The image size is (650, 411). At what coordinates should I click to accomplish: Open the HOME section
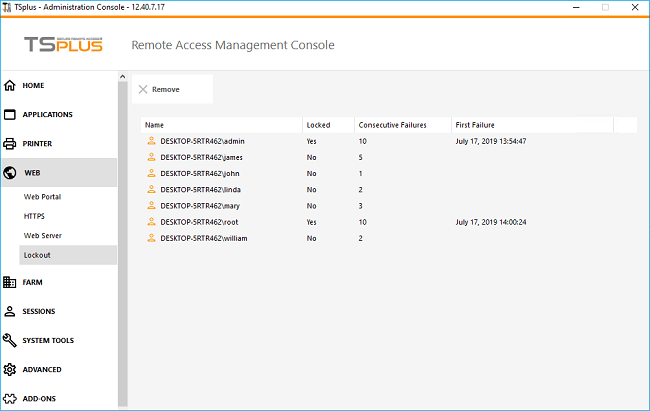click(x=33, y=85)
